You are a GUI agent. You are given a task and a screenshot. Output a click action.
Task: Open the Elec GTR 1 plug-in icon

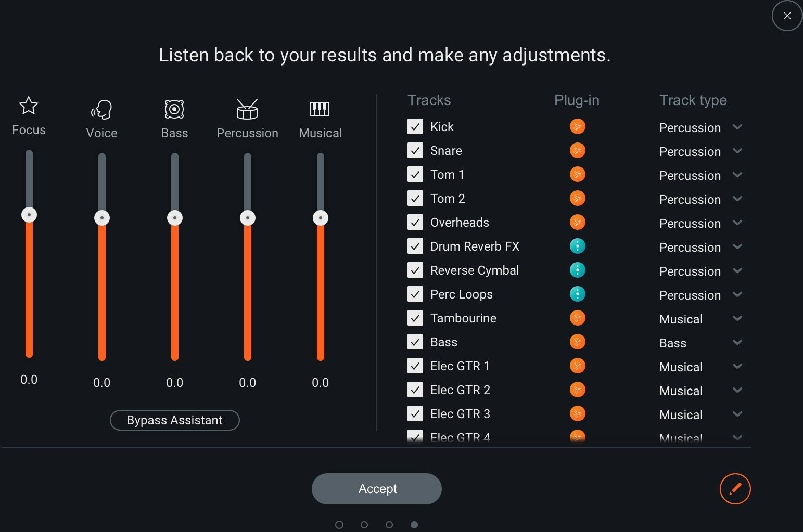[578, 366]
